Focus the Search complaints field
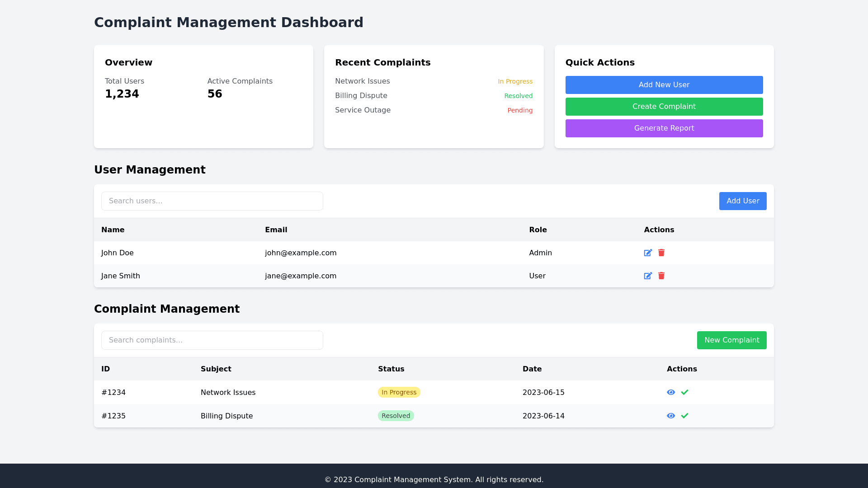This screenshot has height=488, width=868. point(212,340)
